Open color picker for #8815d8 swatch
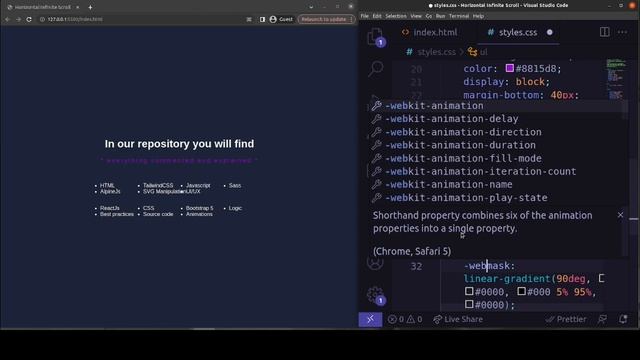 pyautogui.click(x=509, y=68)
